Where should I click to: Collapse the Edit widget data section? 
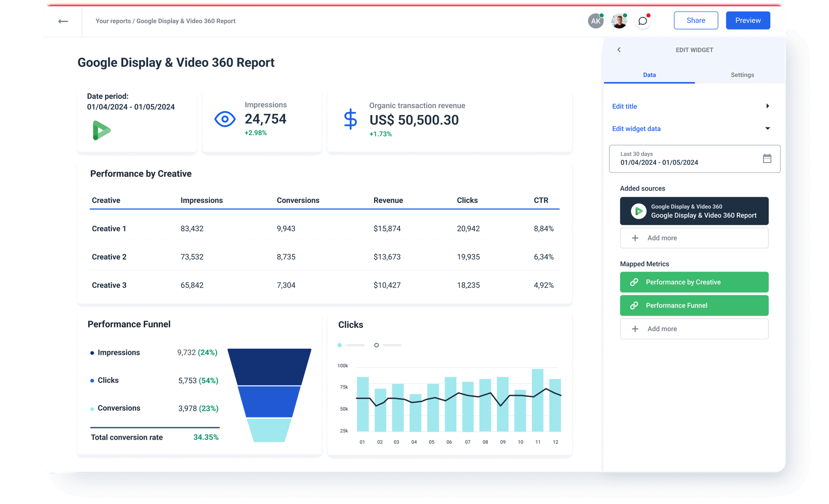pyautogui.click(x=768, y=128)
